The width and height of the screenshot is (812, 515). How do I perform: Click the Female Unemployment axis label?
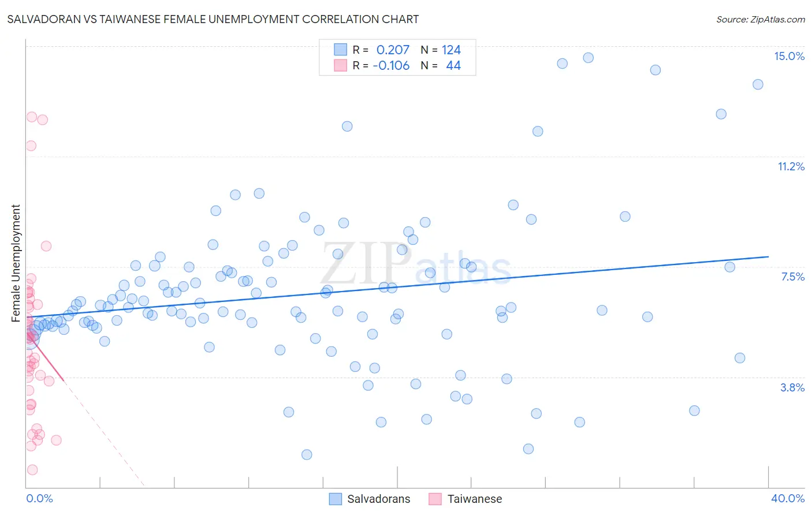coord(16,263)
